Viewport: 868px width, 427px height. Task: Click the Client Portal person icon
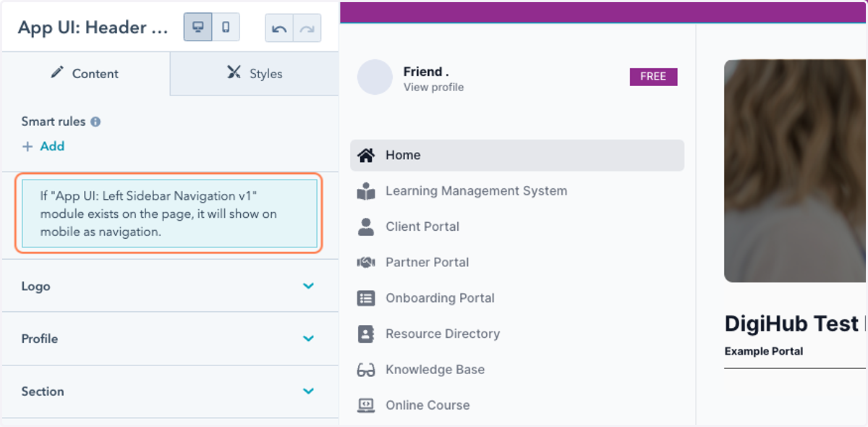coord(366,227)
